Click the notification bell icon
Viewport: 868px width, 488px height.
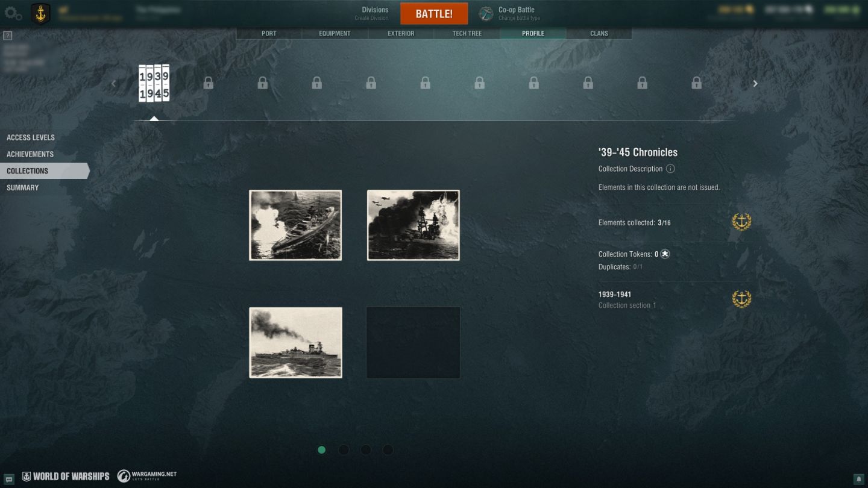coord(858,479)
